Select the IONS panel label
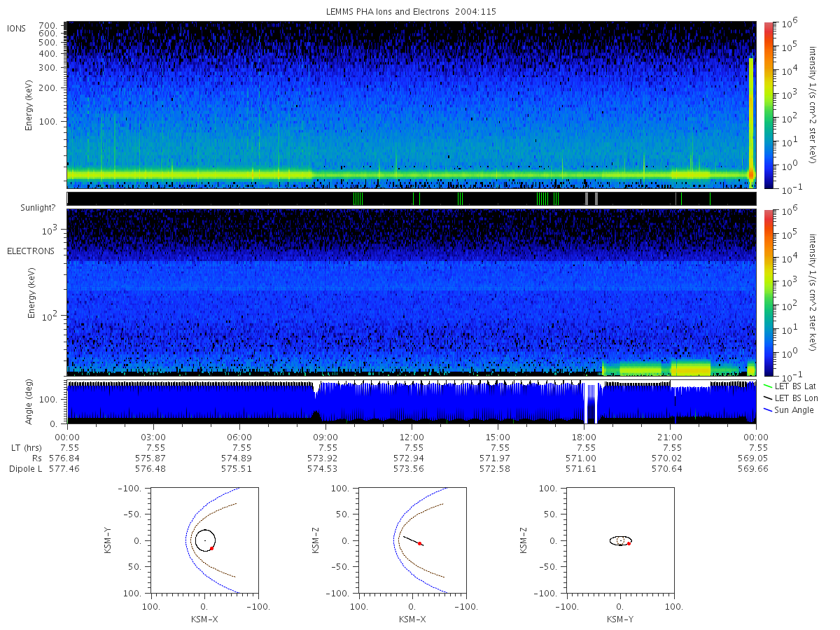Screen dimensions: 840x630 [17, 28]
